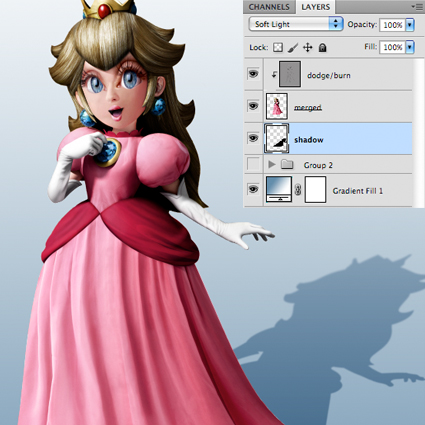This screenshot has width=425, height=425.
Task: Click the Group 2 folder icon
Action: tap(287, 164)
